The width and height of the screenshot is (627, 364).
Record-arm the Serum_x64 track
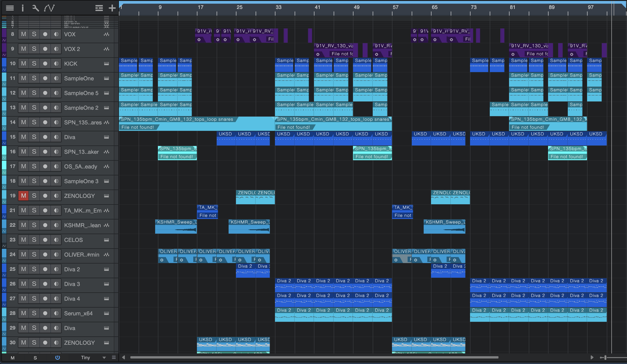45,313
